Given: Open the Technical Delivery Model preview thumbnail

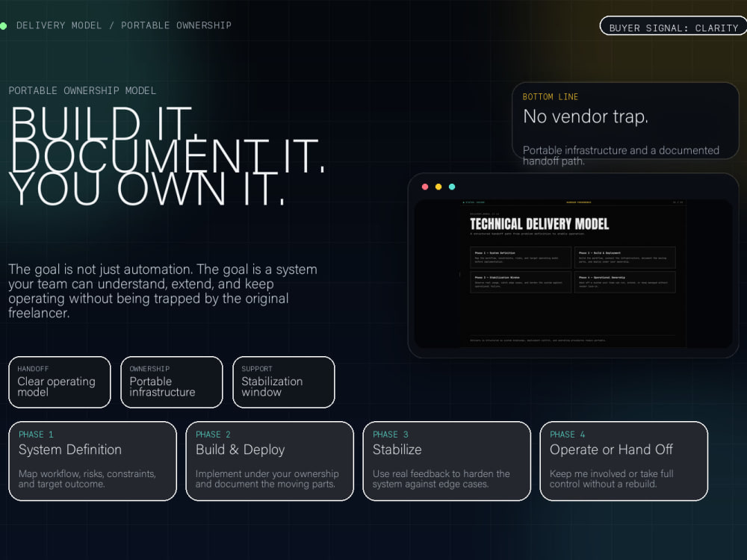Looking at the screenshot, I should (x=573, y=273).
